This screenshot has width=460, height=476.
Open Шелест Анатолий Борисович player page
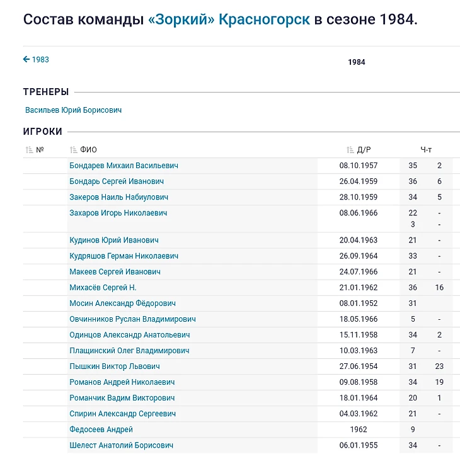tap(121, 445)
